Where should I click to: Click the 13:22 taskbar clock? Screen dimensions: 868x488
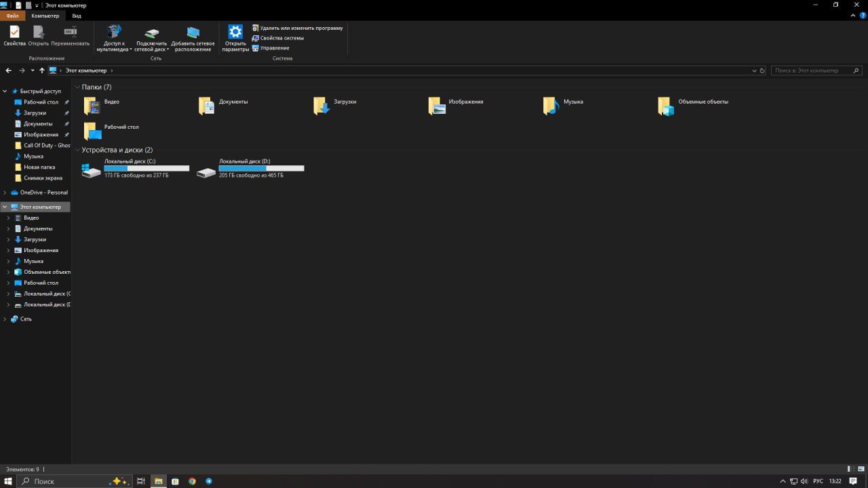coord(835,481)
